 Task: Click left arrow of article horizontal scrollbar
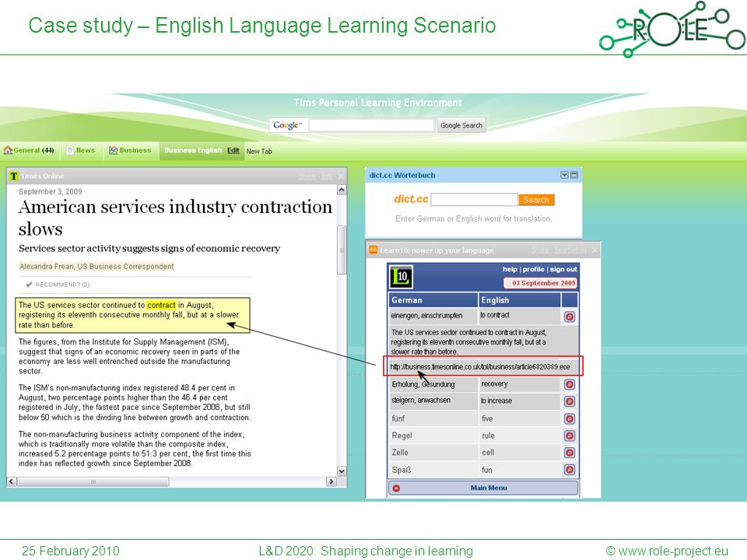(x=12, y=481)
